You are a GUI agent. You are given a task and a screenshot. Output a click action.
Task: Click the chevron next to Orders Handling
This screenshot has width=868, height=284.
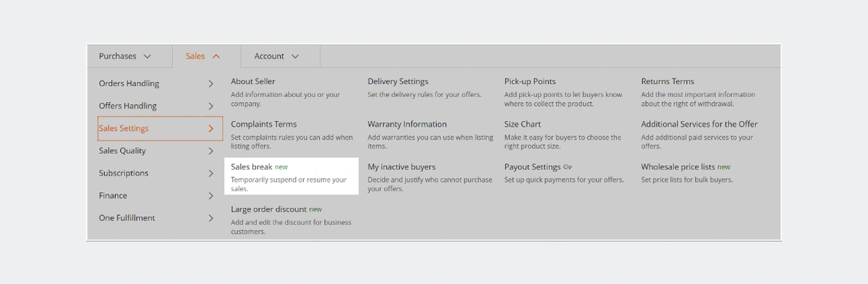[x=210, y=84]
